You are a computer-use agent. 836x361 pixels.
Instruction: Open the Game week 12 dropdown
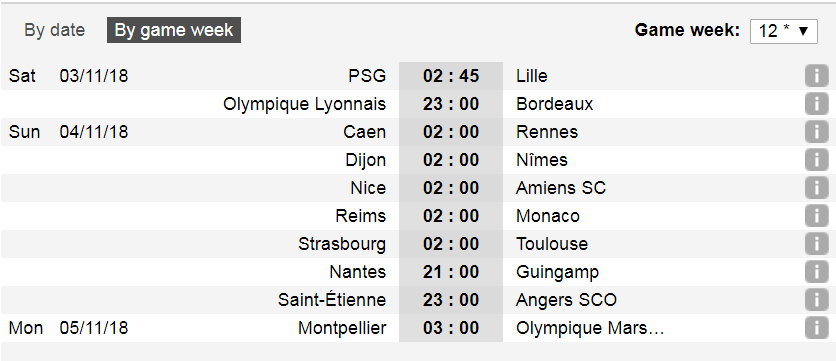tap(784, 31)
